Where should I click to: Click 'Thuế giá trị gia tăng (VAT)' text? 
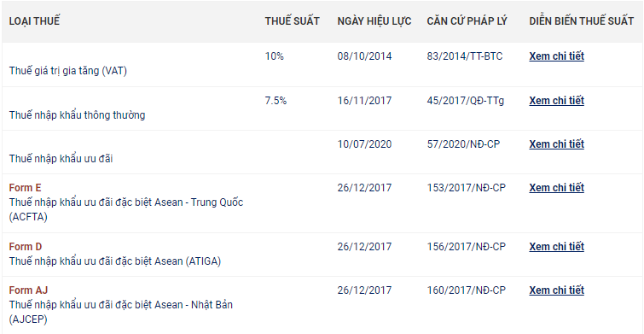coord(68,71)
